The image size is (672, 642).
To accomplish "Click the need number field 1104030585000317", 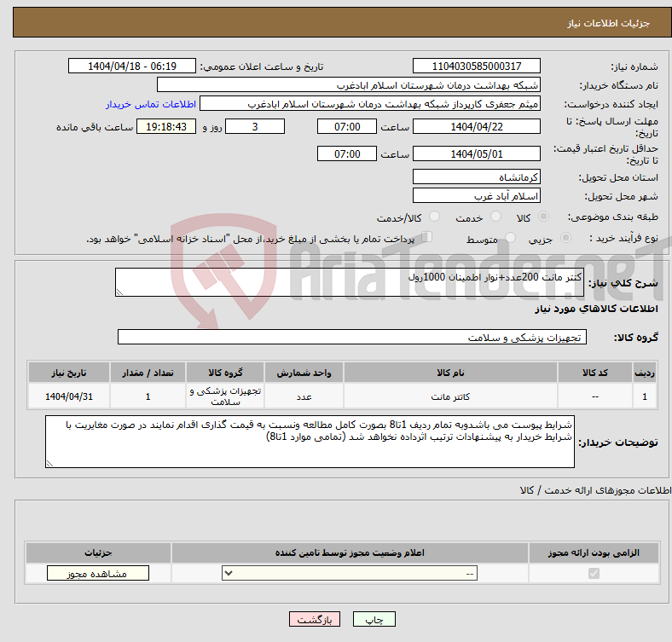I will pyautogui.click(x=477, y=66).
